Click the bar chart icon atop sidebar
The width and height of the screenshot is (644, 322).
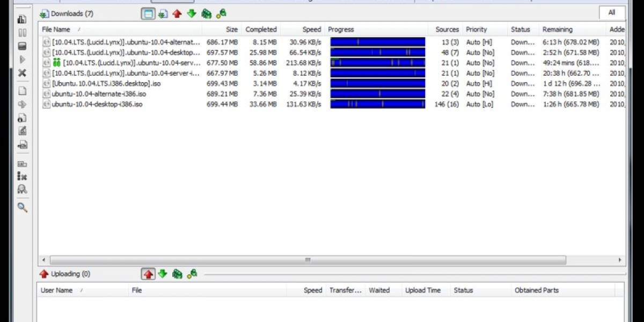click(x=22, y=19)
